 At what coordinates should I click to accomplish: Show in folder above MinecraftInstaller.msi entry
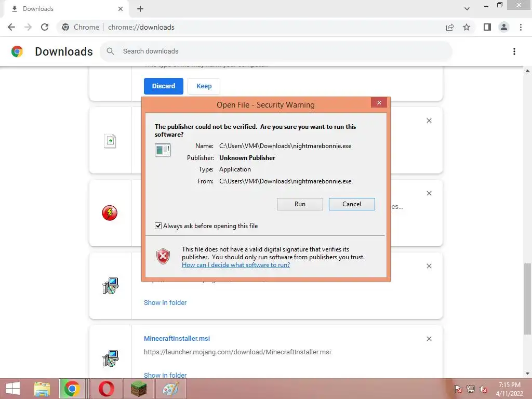pyautogui.click(x=165, y=302)
